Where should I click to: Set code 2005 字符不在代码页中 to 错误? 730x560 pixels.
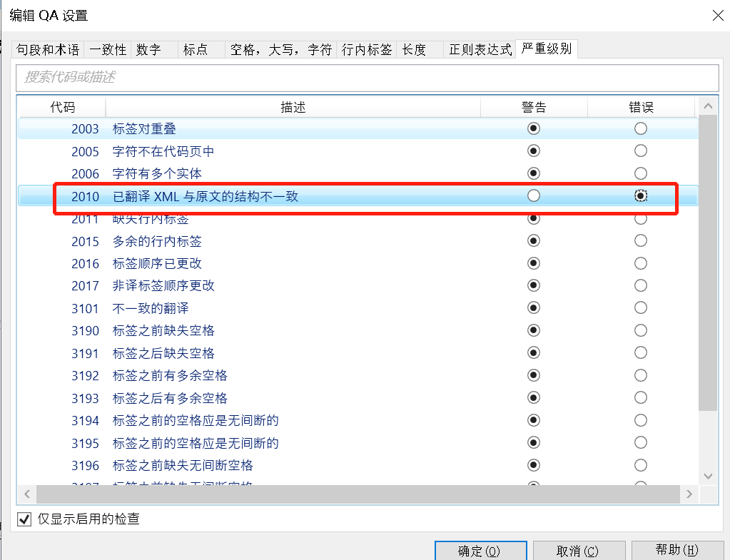click(641, 151)
